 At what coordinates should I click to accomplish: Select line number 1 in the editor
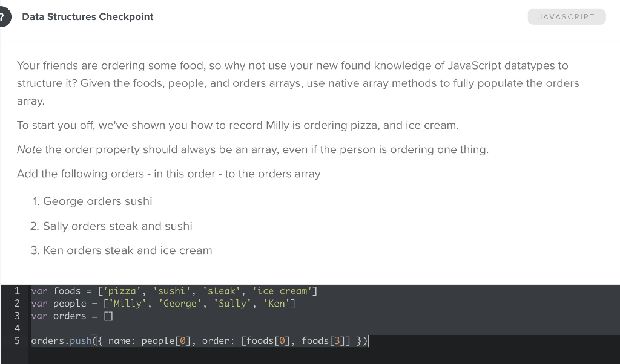pyautogui.click(x=17, y=291)
